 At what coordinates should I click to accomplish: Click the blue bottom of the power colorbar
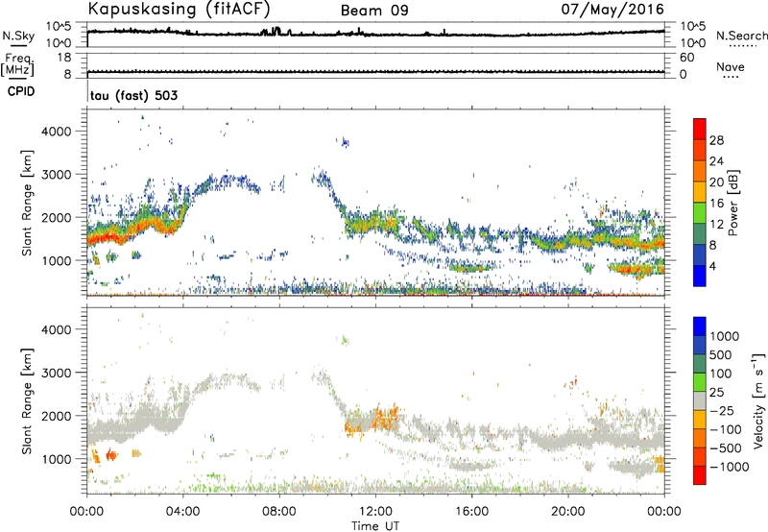(700, 276)
